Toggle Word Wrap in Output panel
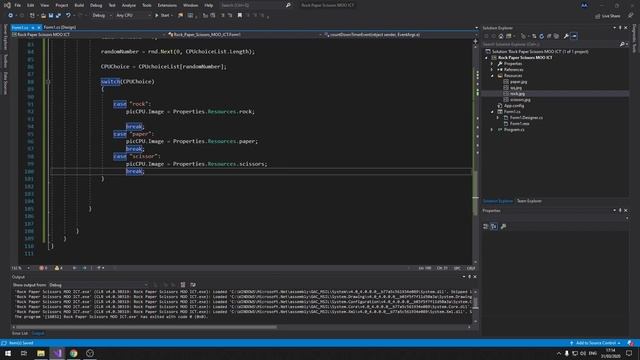 pos(193,285)
